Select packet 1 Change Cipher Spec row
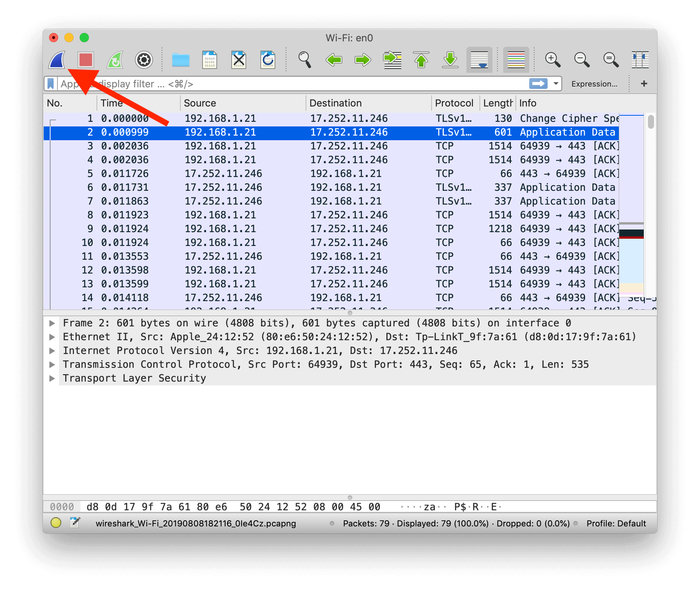 [331, 118]
